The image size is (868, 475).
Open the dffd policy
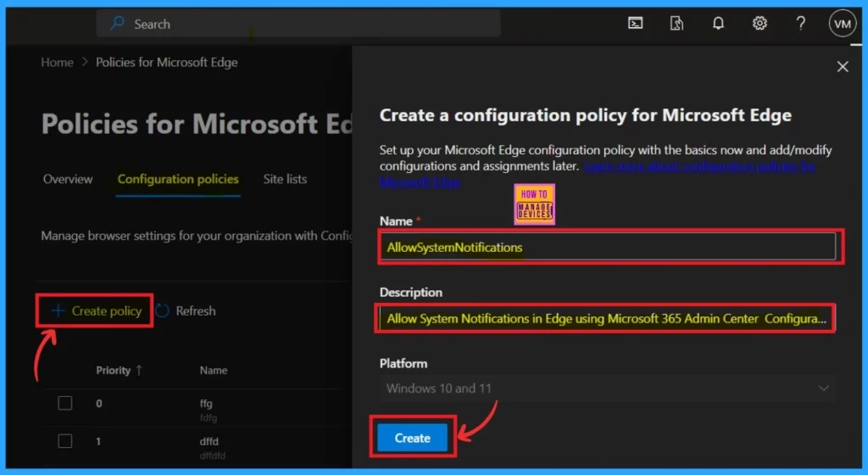[209, 442]
